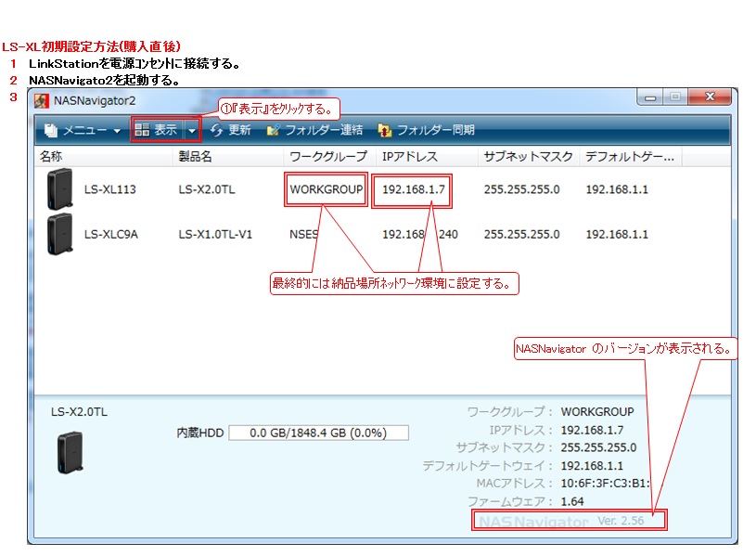Viewport: 756px width, 556px height.
Task: Click the 表示 grid view icon
Action: tap(142, 130)
